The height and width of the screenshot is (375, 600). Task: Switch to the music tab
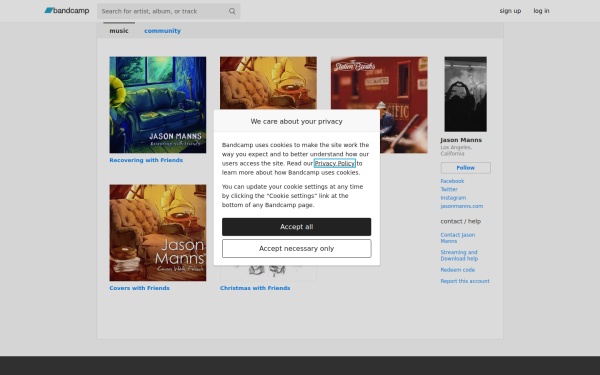point(119,31)
